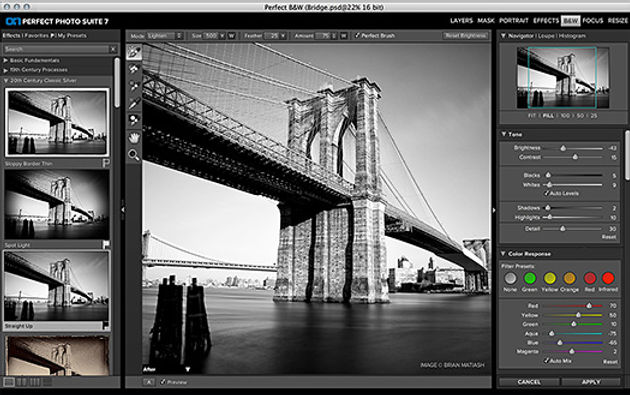
Task: Switch to the RESIZE module
Action: pyautogui.click(x=618, y=20)
